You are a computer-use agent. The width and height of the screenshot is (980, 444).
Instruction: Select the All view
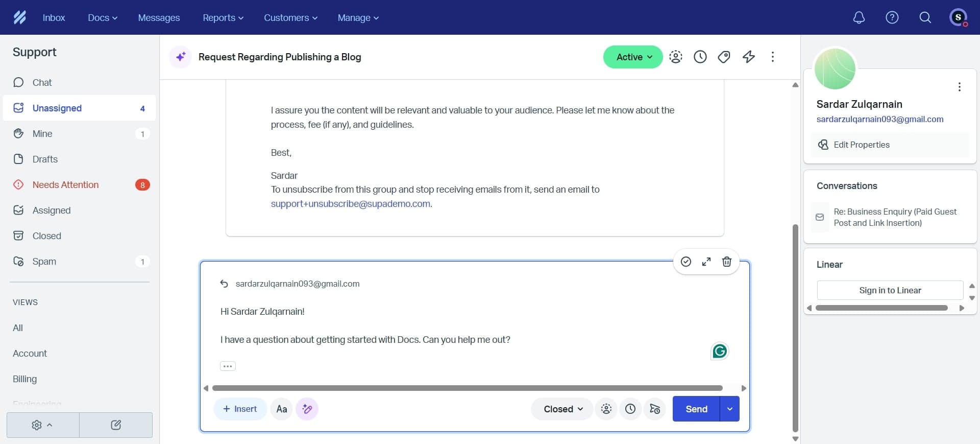coord(18,328)
